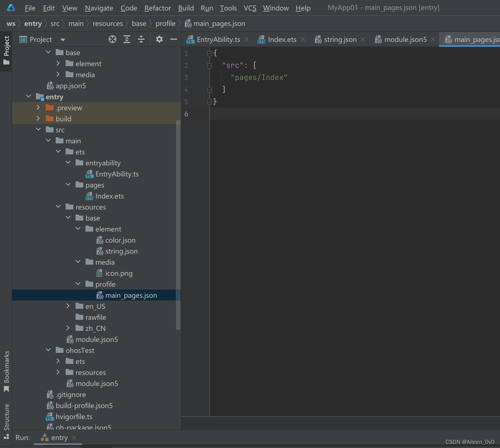The image size is (500, 448).
Task: Open the Bookmarks side panel
Action: tap(6, 371)
